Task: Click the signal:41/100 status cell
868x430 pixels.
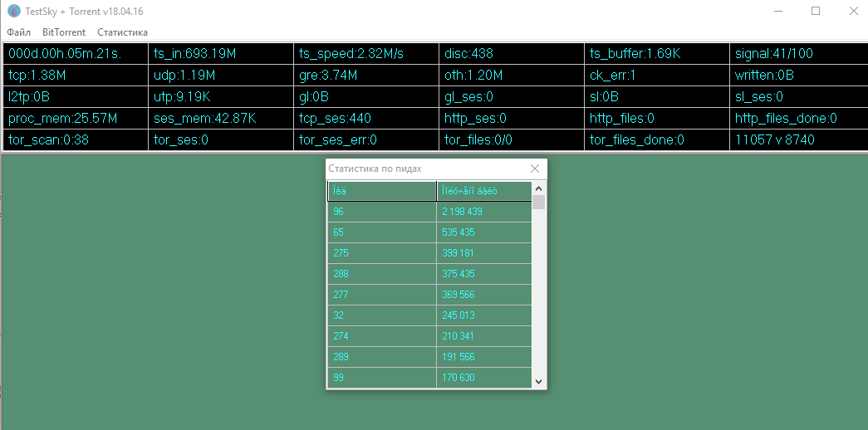Action: tap(797, 54)
